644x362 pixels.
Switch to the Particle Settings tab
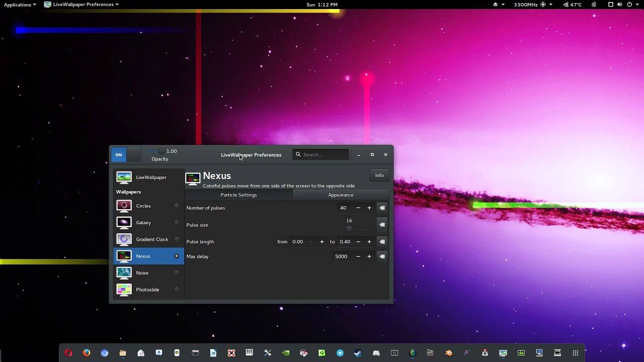point(238,195)
